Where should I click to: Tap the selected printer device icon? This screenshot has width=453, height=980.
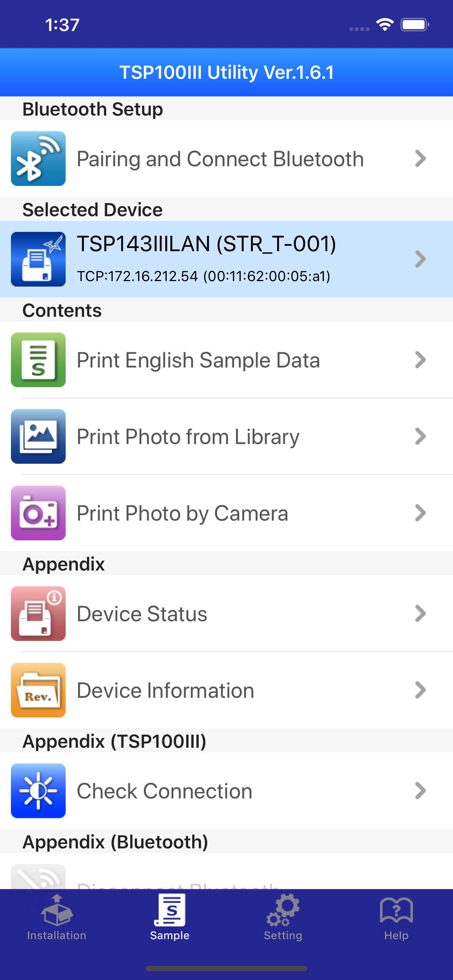[38, 259]
